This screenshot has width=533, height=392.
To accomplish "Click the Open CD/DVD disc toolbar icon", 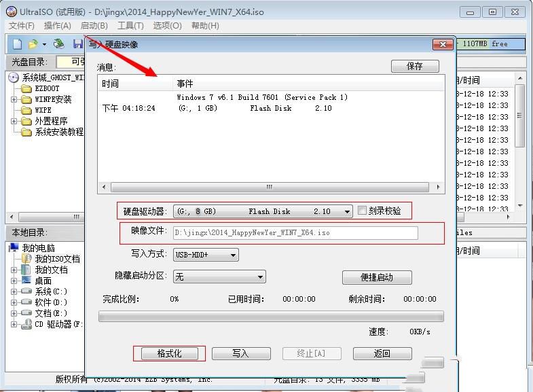I will 59,44.
